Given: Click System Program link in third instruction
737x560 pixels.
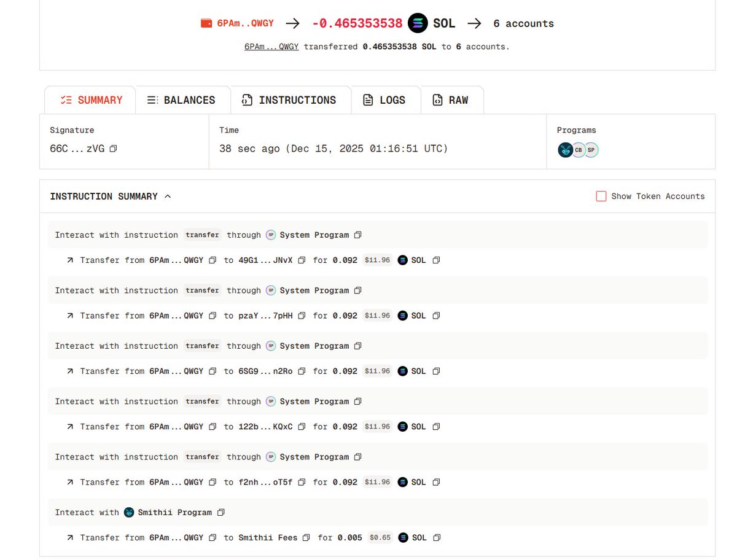Looking at the screenshot, I should point(314,346).
